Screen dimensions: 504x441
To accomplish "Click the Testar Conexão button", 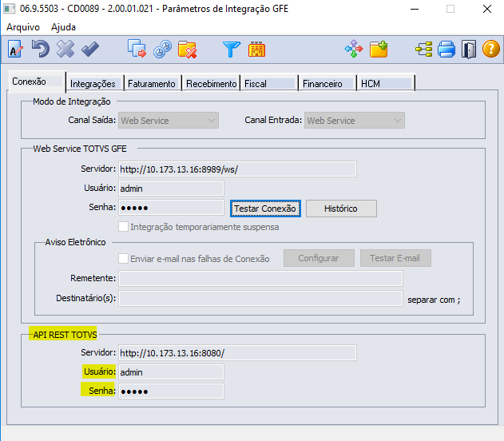I will pos(265,209).
